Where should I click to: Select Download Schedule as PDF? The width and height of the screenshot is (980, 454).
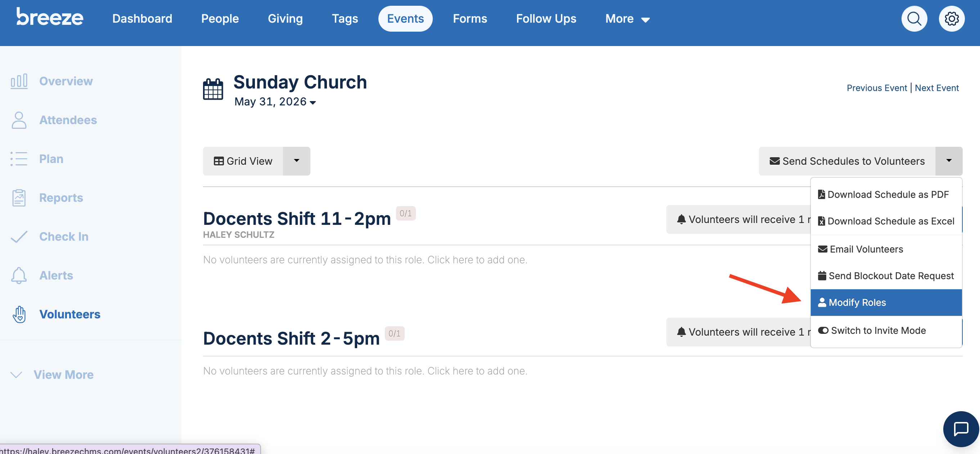point(886,194)
